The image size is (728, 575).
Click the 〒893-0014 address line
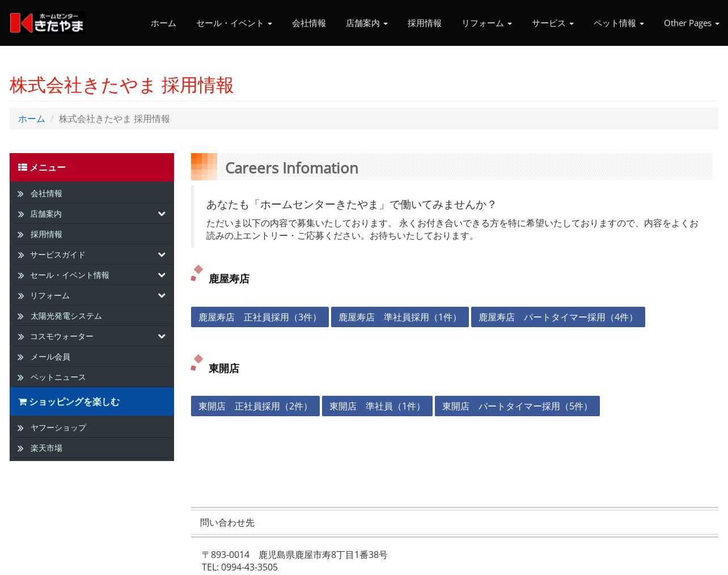click(x=295, y=555)
